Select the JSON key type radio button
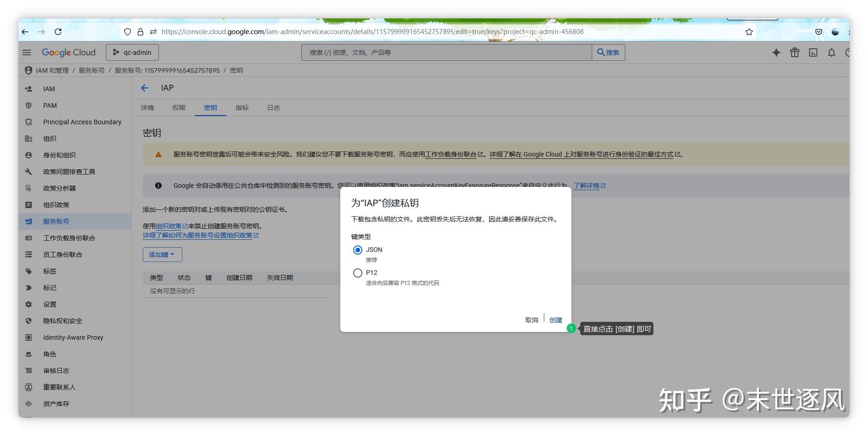The height and width of the screenshot is (436, 868). tap(358, 250)
